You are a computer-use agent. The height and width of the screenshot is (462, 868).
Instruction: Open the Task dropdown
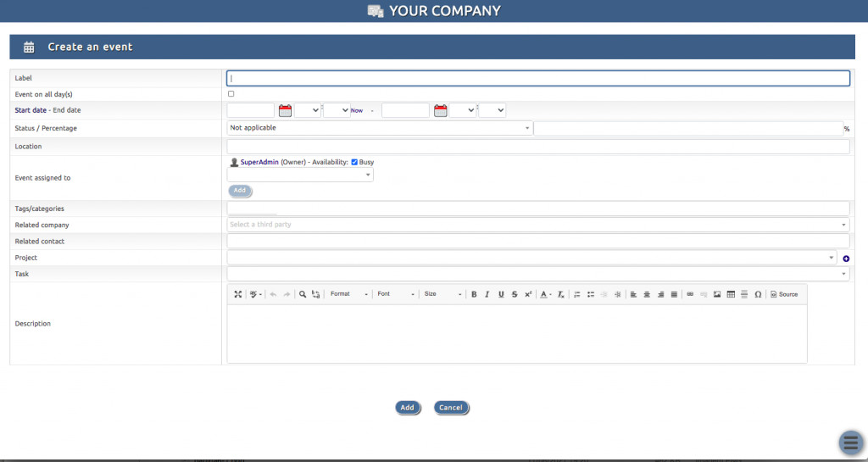coord(538,273)
